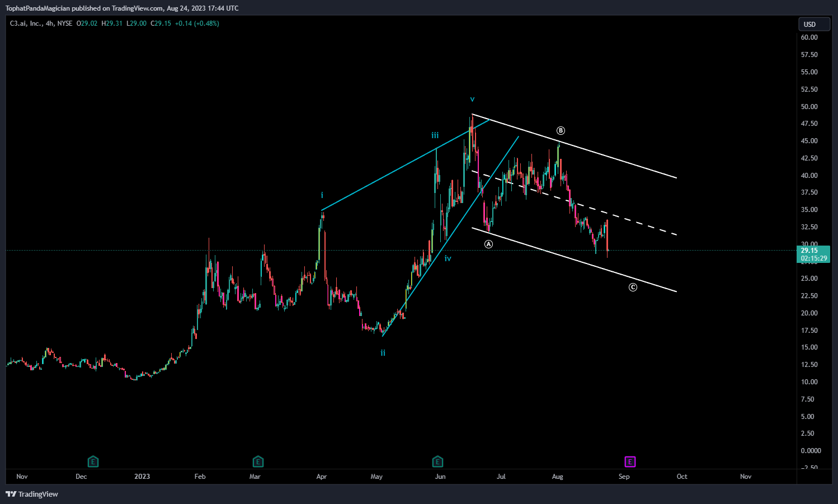
Task: Click the close value 'C29.15'
Action: pos(161,23)
